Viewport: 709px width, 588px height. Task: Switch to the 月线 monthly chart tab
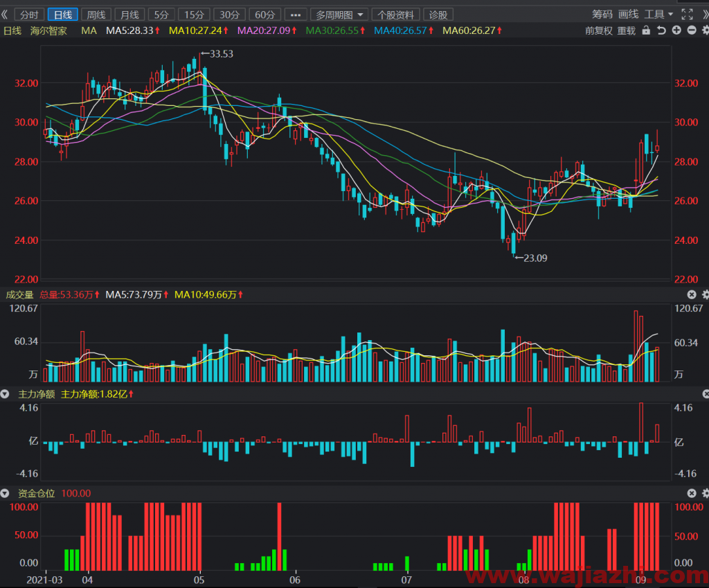click(129, 15)
